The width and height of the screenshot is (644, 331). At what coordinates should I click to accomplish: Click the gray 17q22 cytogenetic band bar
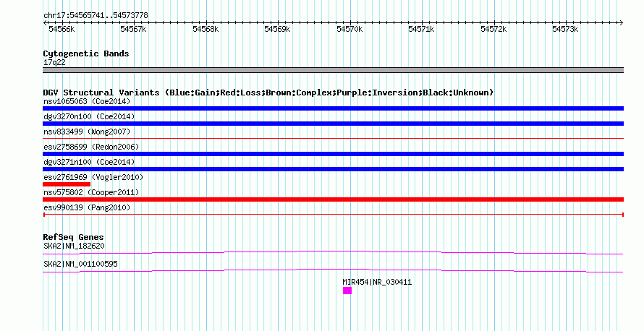(x=333, y=70)
